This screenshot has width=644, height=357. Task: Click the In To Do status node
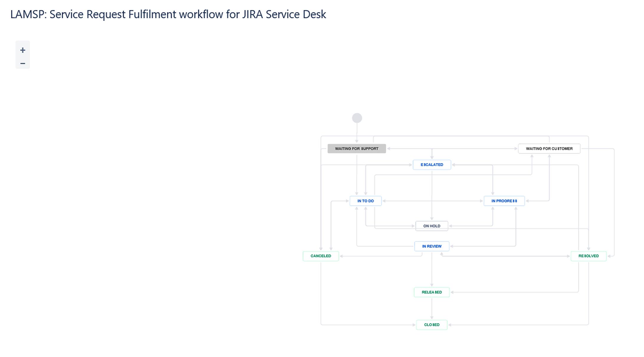point(365,201)
